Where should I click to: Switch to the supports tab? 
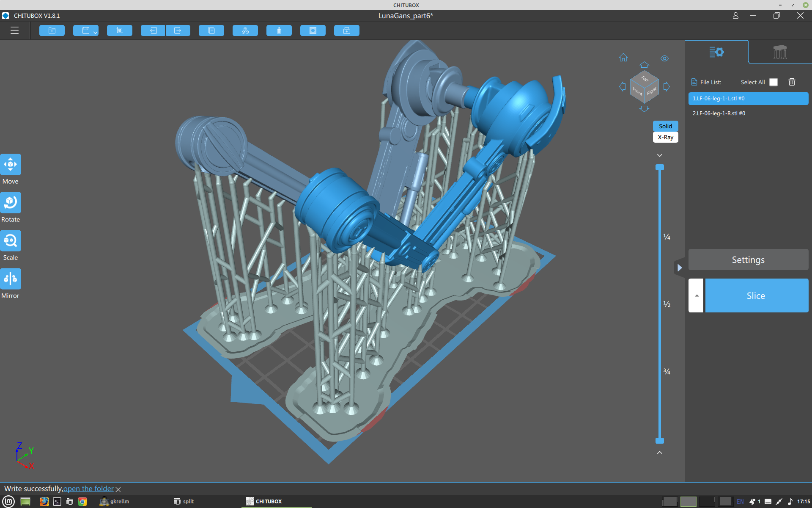click(x=780, y=52)
